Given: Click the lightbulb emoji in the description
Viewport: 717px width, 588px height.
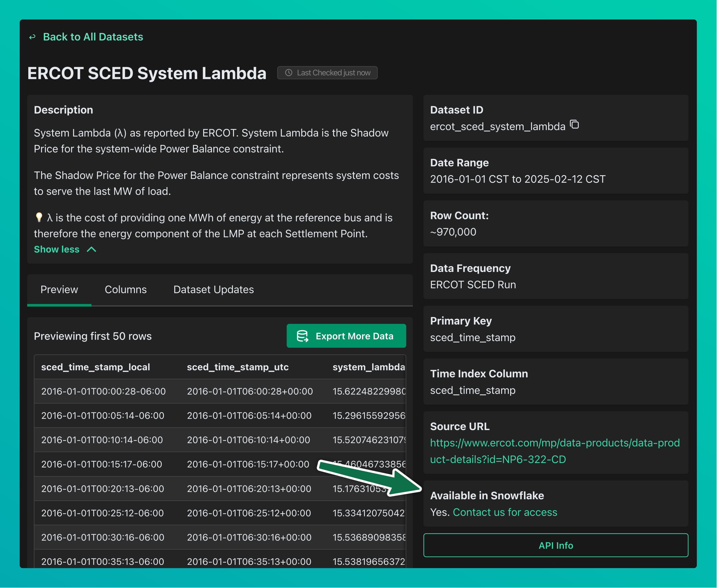Looking at the screenshot, I should 39,217.
